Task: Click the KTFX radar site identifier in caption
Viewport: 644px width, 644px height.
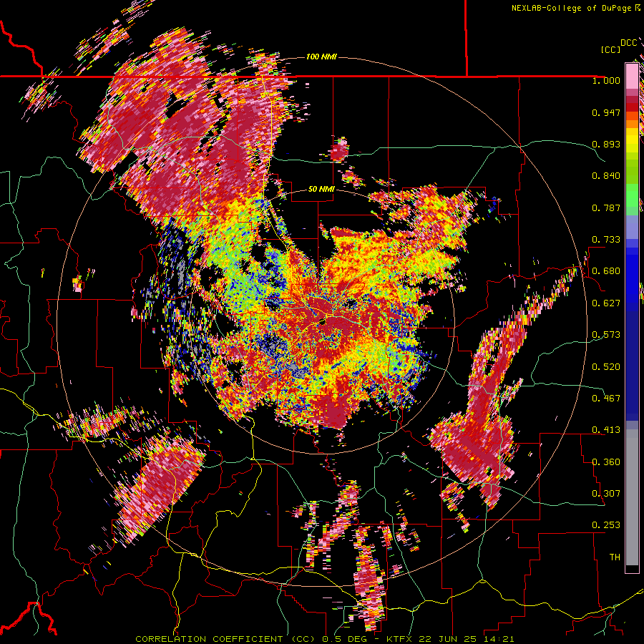Action: [400, 639]
